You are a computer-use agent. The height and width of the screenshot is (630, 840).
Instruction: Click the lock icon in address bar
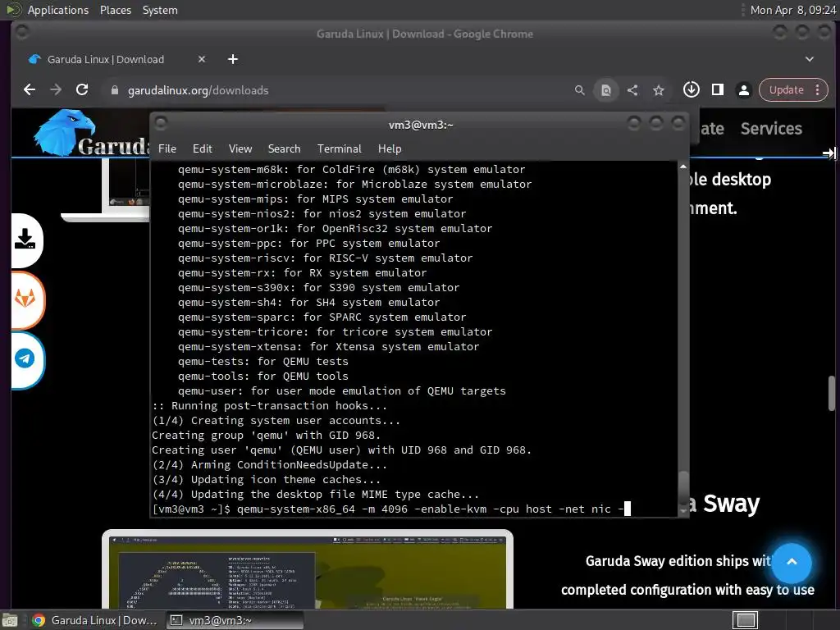coord(114,90)
